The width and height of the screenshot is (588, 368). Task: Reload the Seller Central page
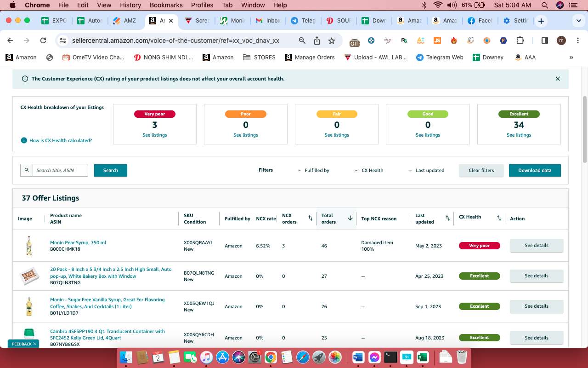click(x=43, y=40)
